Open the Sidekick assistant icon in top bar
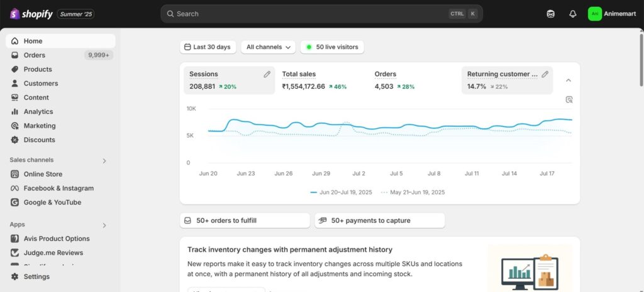 (x=551, y=14)
